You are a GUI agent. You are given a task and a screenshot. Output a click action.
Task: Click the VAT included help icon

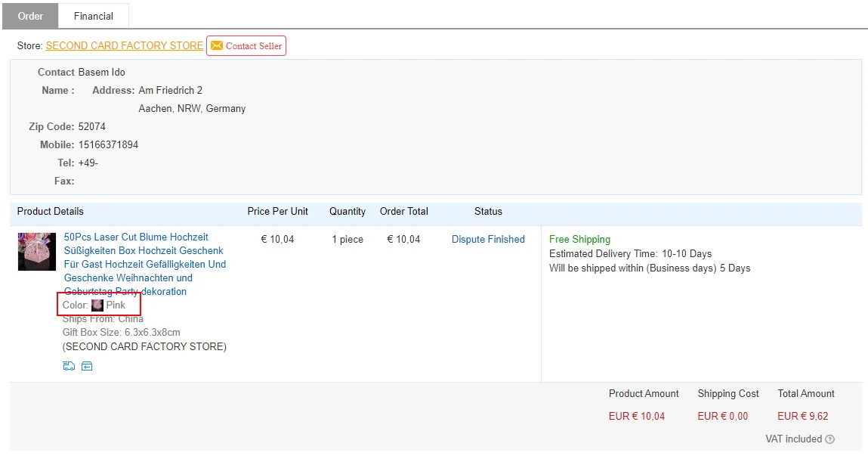tap(829, 439)
